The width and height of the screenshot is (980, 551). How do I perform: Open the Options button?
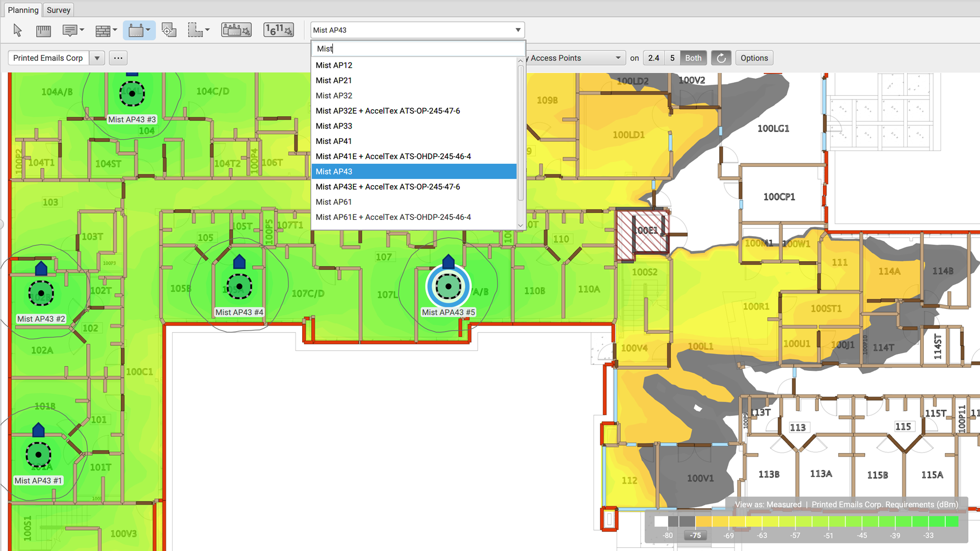pos(754,58)
